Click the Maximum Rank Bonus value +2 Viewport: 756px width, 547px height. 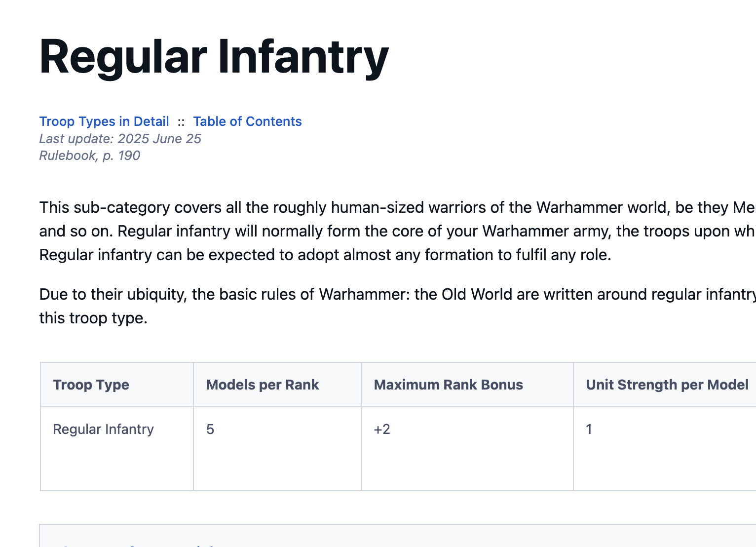click(x=467, y=449)
